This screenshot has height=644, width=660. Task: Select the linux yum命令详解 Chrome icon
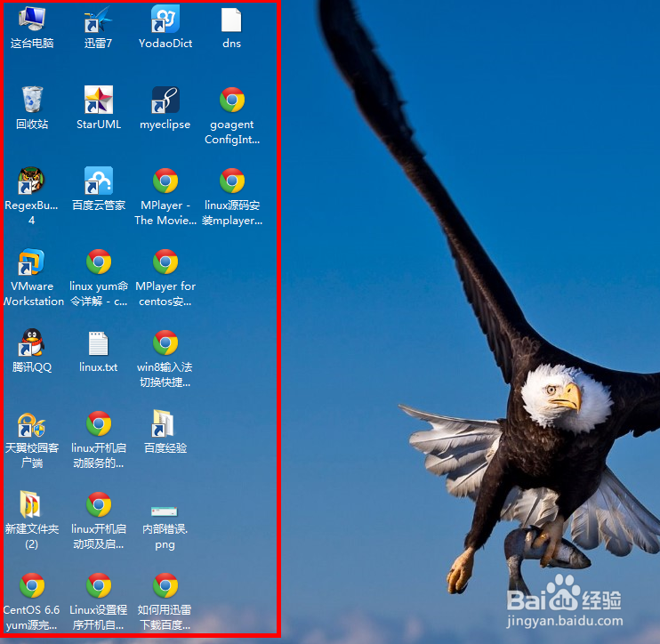pos(99,262)
